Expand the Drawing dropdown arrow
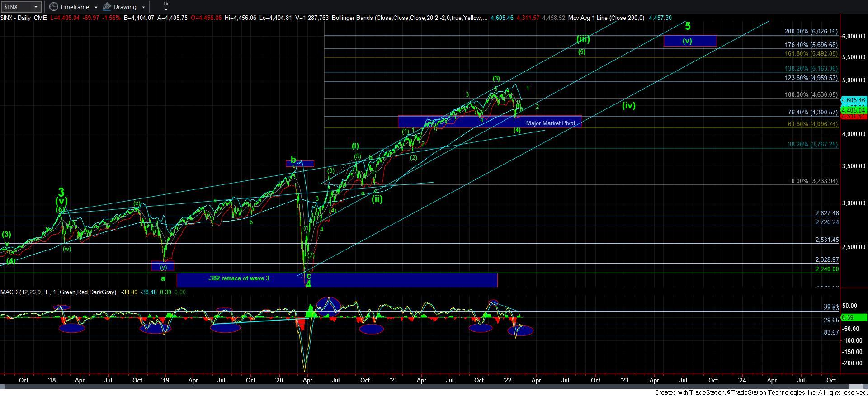The image size is (868, 396). point(143,7)
